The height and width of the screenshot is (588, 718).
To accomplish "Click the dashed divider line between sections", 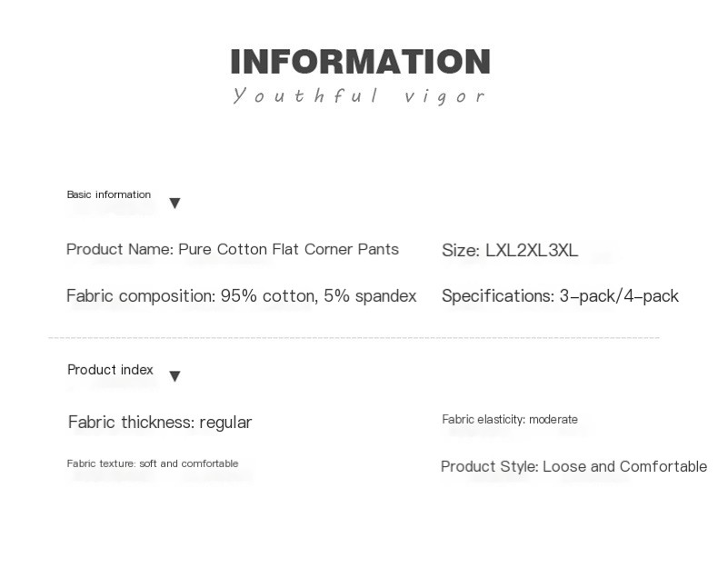I will [x=354, y=338].
